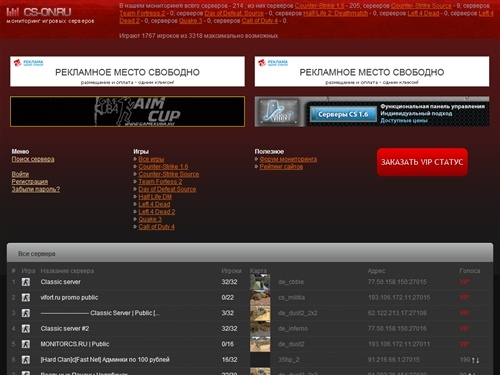Screen dimensions: 500x375
Task: Click the game icon for vifort.ru promo public
Action: [26, 297]
